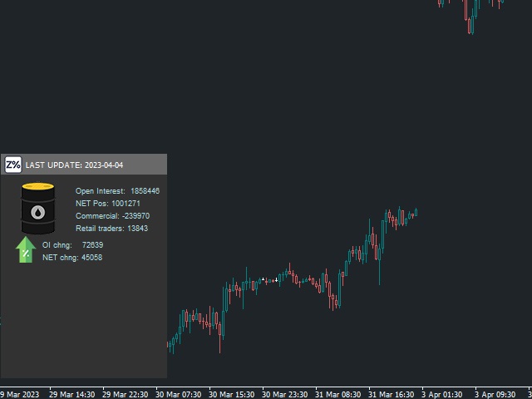The height and width of the screenshot is (399, 532).
Task: Click the Z% logo icon
Action: [13, 165]
